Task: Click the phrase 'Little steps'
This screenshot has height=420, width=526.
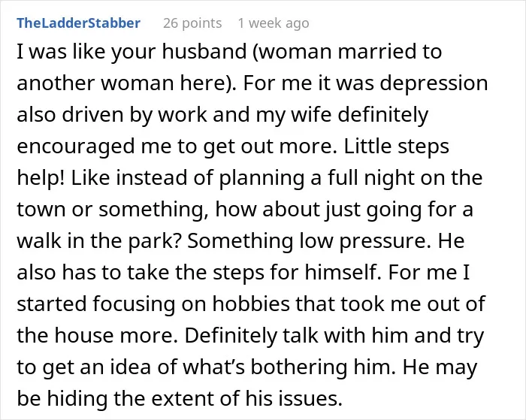Action: pos(397,147)
